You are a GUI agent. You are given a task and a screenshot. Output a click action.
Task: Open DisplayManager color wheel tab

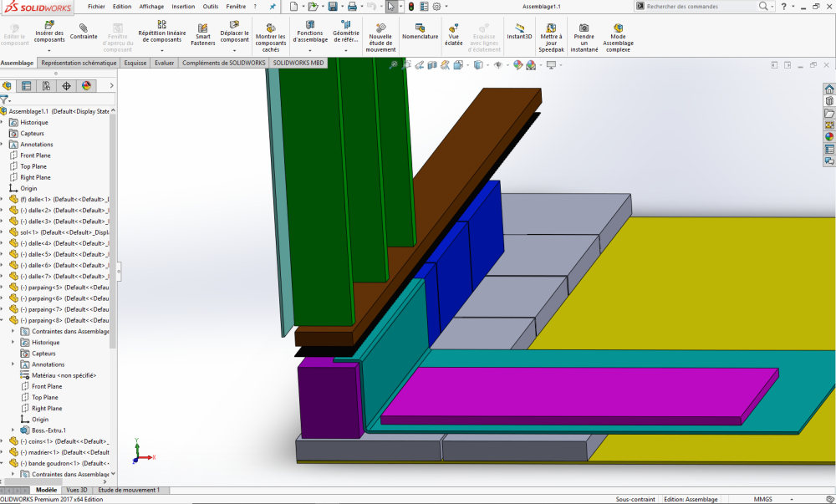[x=86, y=86]
